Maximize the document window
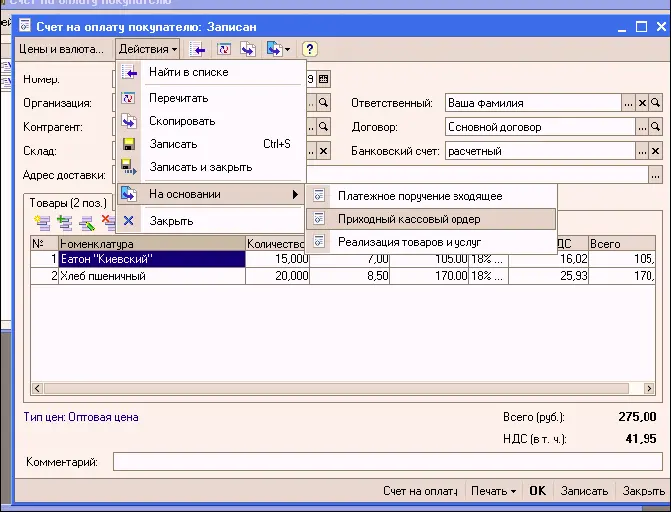 point(641,27)
